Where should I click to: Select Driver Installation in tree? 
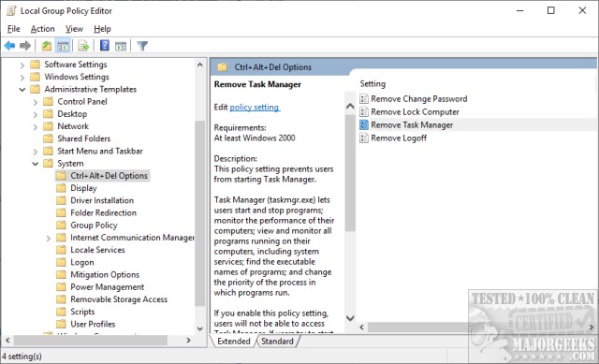102,200
